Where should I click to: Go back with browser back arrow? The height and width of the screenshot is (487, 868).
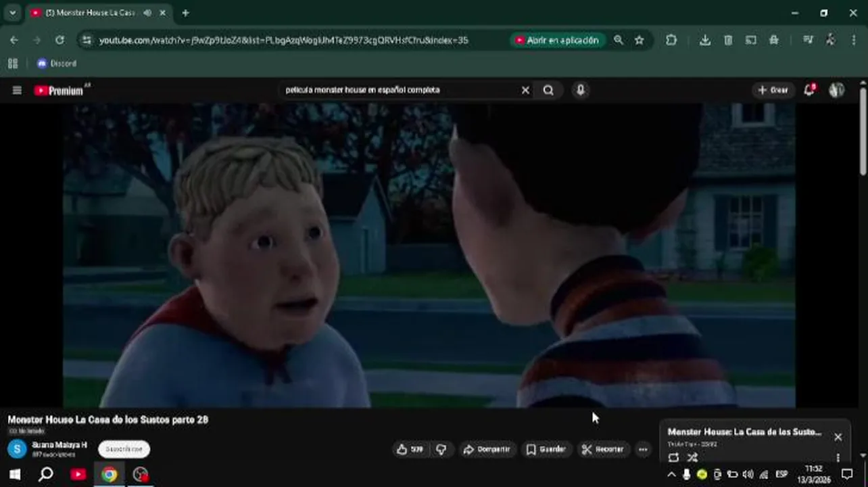14,41
